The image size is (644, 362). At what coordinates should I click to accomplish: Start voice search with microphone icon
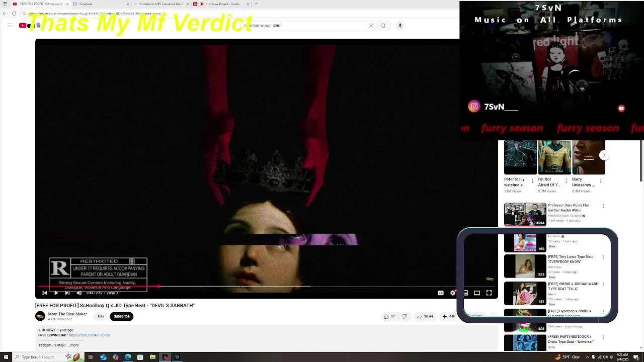[x=400, y=26]
